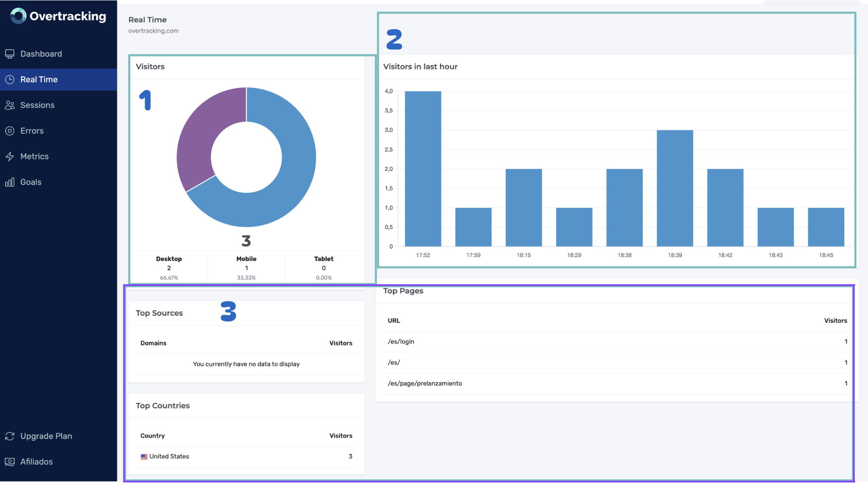The width and height of the screenshot is (868, 485).
Task: Open the Afiliados link
Action: 59,462
